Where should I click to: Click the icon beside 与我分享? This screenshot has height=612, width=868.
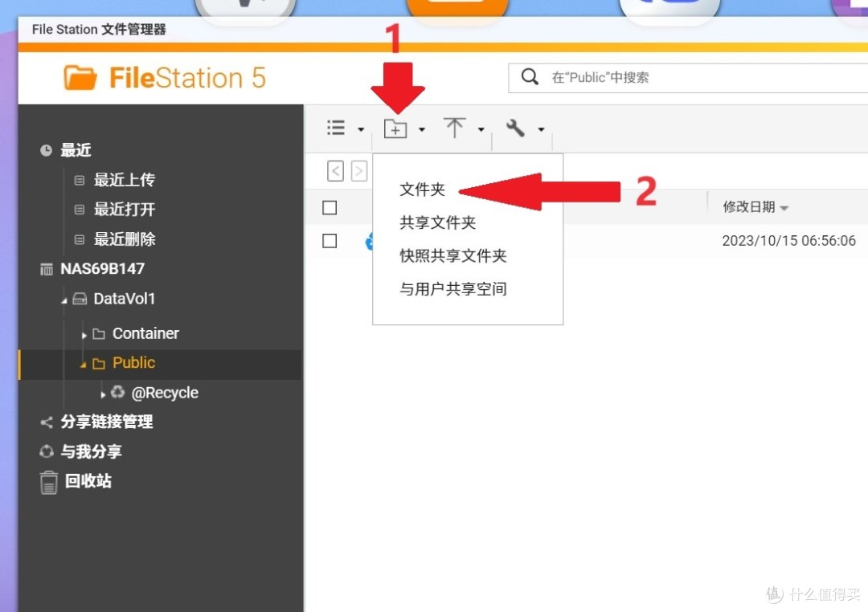[x=47, y=451]
